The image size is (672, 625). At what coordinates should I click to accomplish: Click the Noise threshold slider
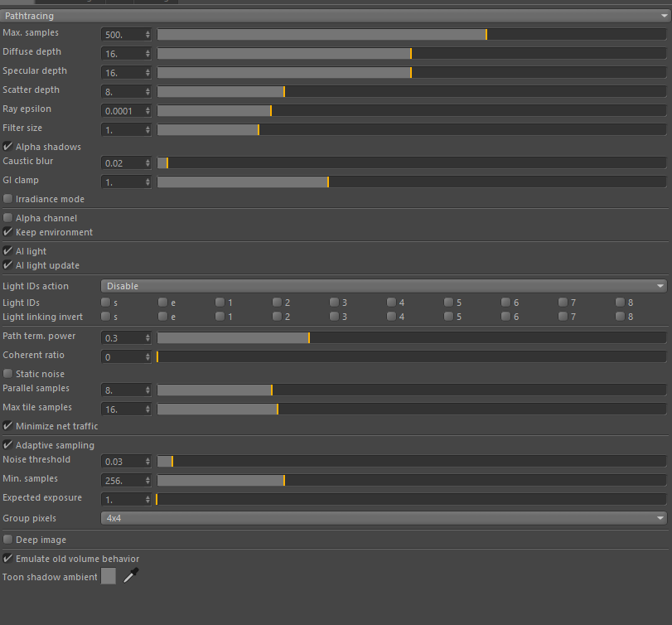pos(412,461)
